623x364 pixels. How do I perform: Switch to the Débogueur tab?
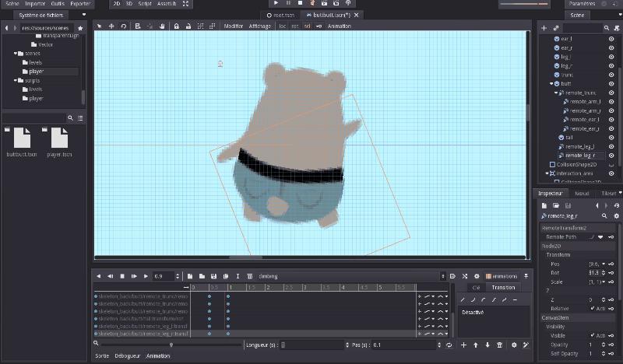point(128,355)
